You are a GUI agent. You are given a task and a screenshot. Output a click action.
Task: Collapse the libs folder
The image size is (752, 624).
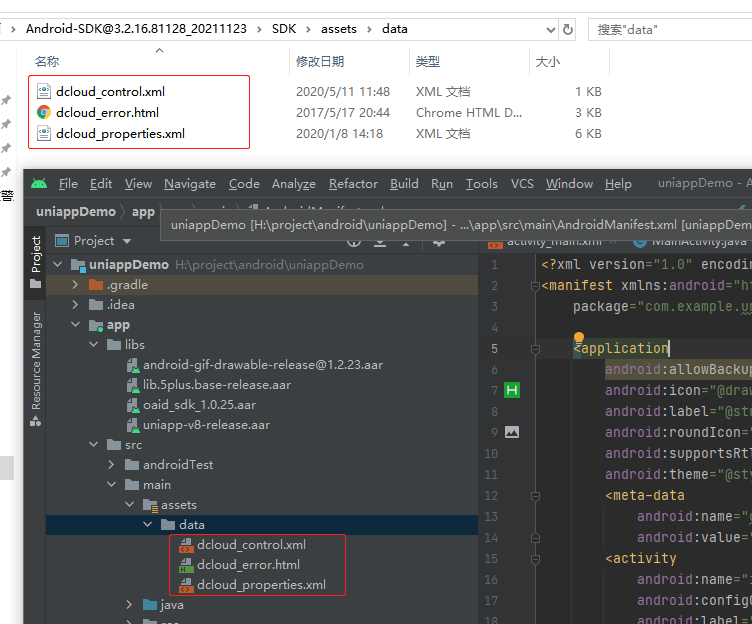[94, 344]
